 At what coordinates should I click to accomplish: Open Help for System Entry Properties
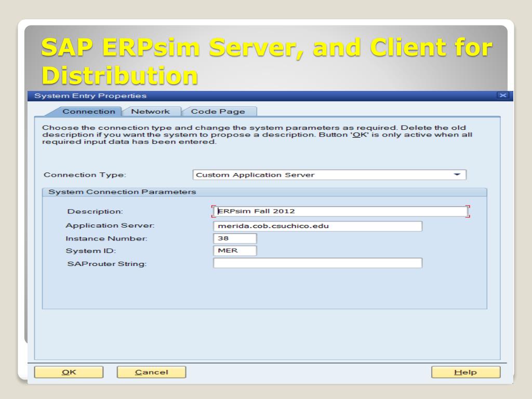point(465,372)
